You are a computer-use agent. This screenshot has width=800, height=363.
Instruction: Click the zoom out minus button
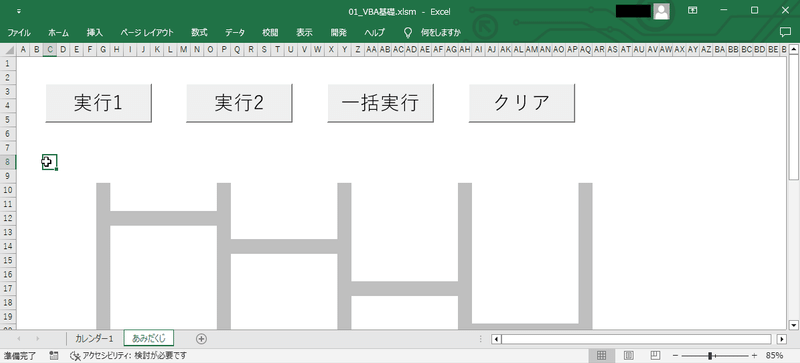tap(675, 355)
